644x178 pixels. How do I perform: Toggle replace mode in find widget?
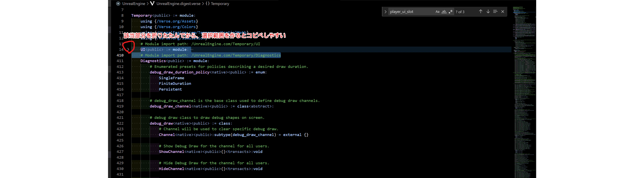pos(385,12)
